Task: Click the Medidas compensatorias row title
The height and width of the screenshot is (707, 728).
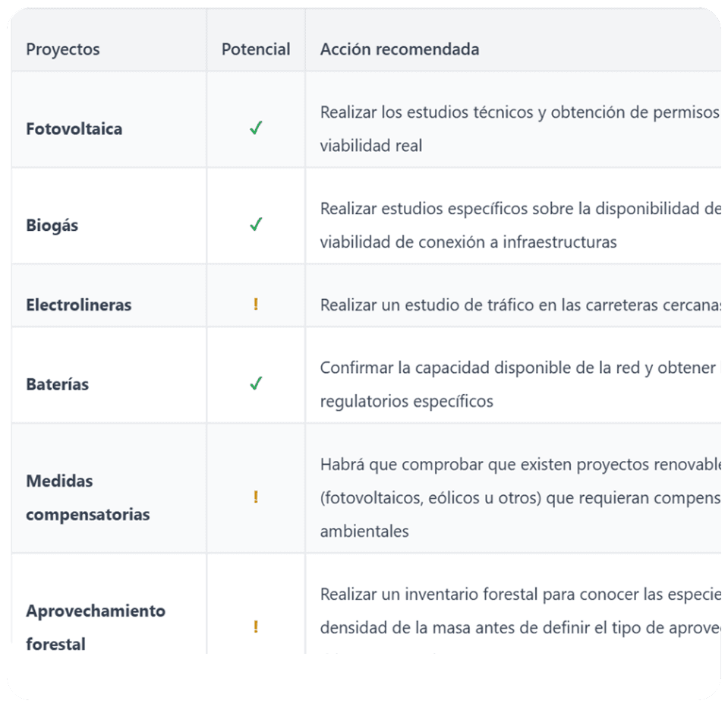Action: click(88, 497)
